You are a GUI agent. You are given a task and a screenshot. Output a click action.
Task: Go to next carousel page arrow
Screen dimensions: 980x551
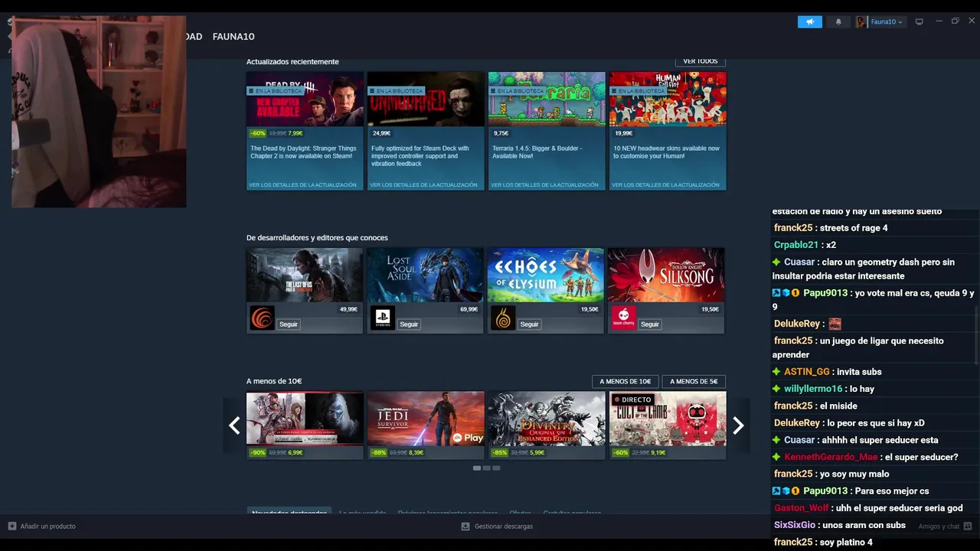pos(738,425)
